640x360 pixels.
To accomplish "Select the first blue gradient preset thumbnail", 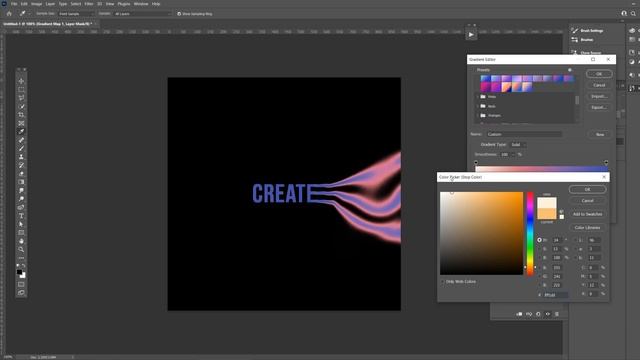I will point(485,78).
